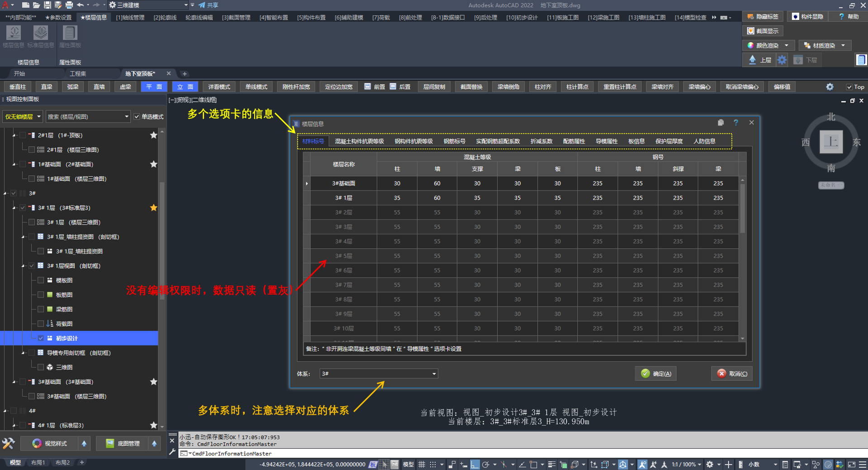This screenshot has width=868, height=470.
Task: Click the 搜索 (楼层/视图) search field
Action: coord(85,117)
